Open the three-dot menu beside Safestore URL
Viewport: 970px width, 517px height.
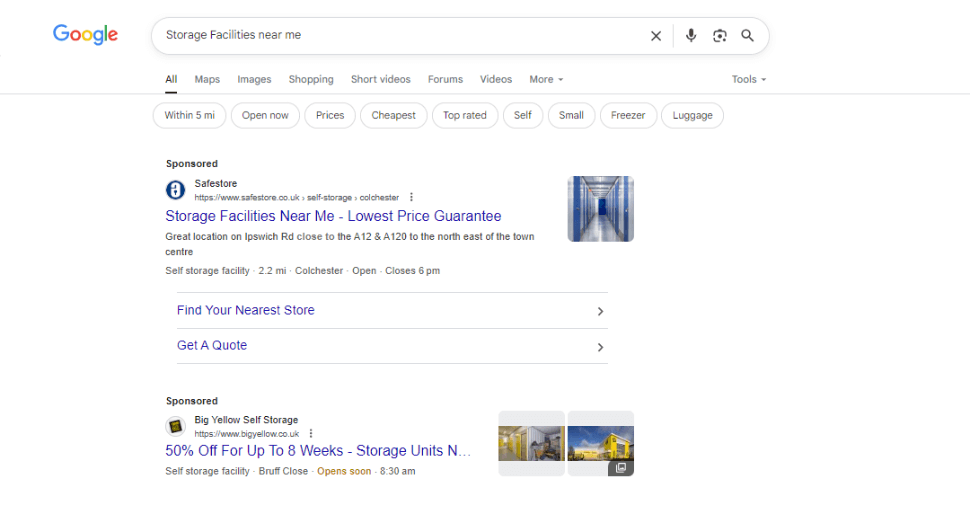click(x=411, y=197)
